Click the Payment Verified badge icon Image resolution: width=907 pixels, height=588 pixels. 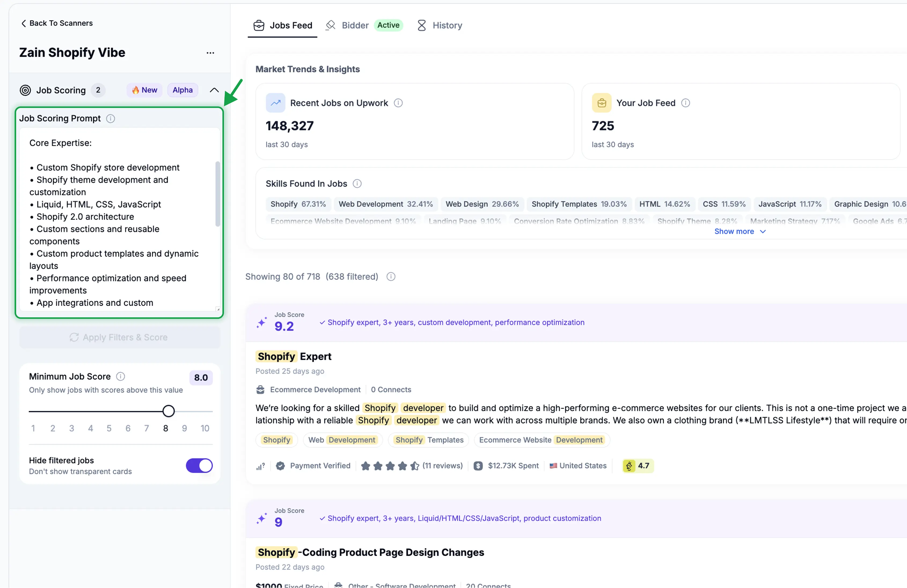pyautogui.click(x=280, y=466)
